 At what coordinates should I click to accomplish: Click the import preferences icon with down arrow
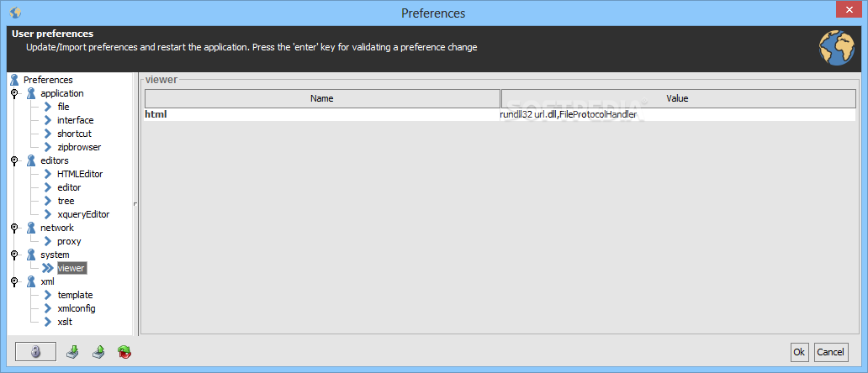click(x=72, y=351)
